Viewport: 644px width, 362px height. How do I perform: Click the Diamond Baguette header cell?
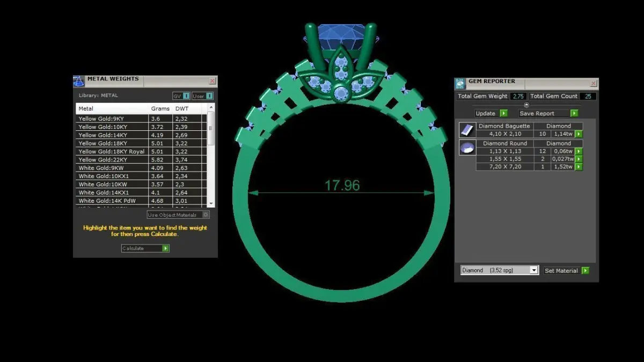click(x=505, y=126)
